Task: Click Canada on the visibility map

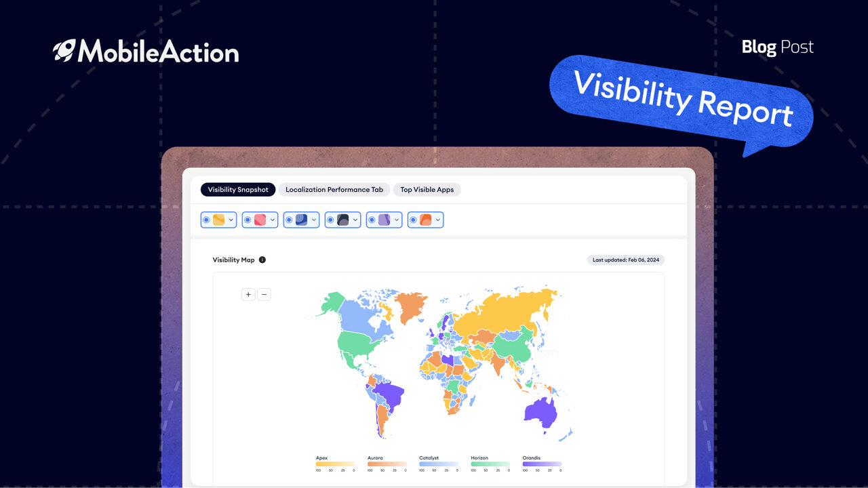Action: coord(359,317)
